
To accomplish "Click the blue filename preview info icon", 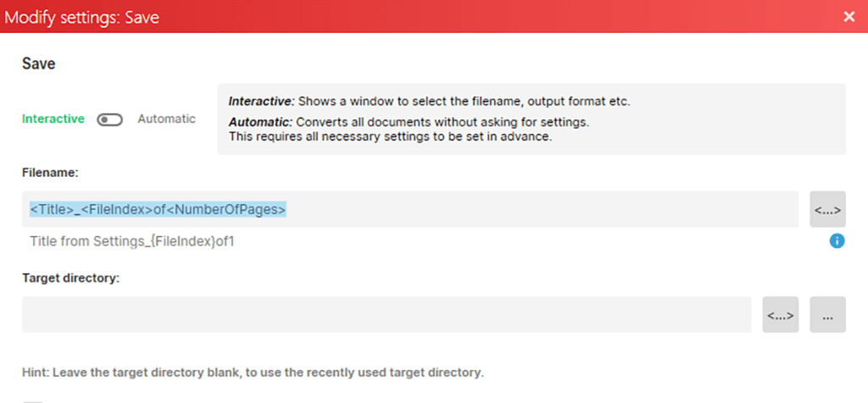I will coord(837,241).
